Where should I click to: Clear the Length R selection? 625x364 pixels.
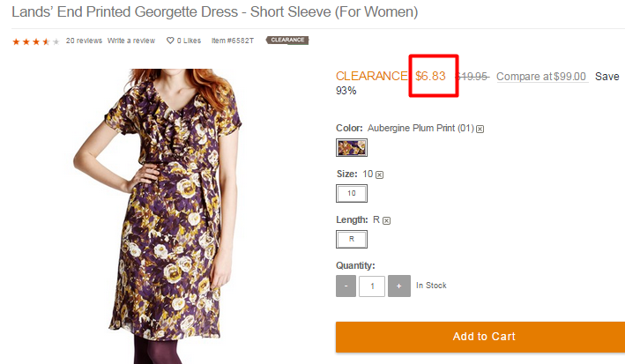tap(387, 220)
